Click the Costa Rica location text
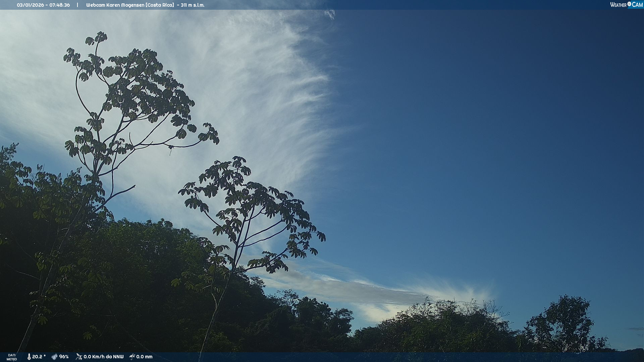Screen dimensions: 644x362 coord(160,5)
